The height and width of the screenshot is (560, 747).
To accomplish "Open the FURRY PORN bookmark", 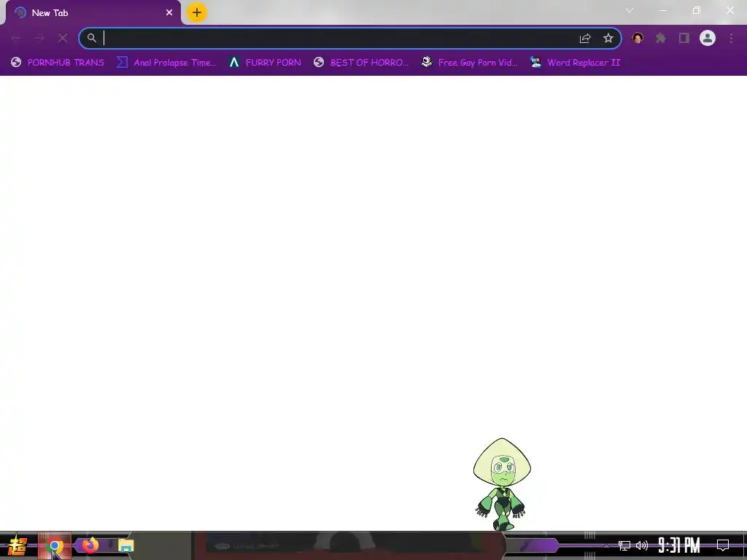I will pos(265,63).
